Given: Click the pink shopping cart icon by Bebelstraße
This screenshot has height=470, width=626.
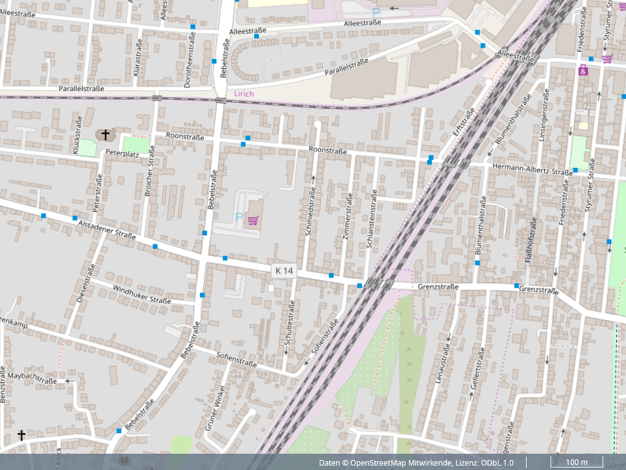Looking at the screenshot, I should click(252, 220).
